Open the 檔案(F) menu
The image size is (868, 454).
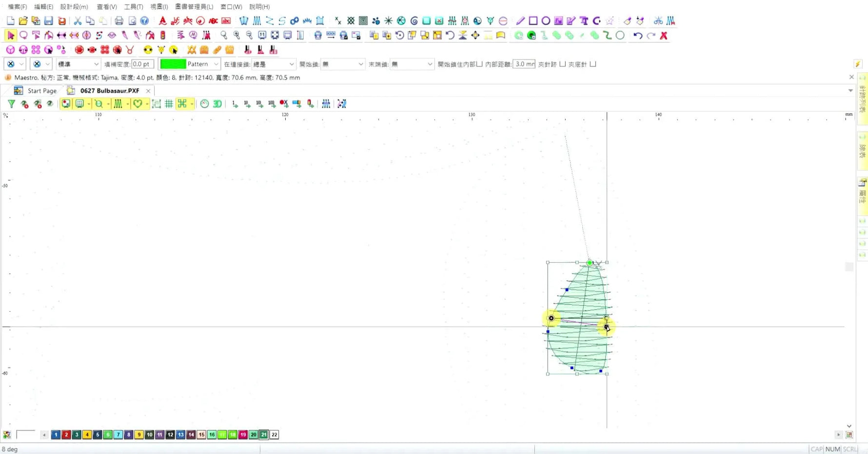(18, 7)
